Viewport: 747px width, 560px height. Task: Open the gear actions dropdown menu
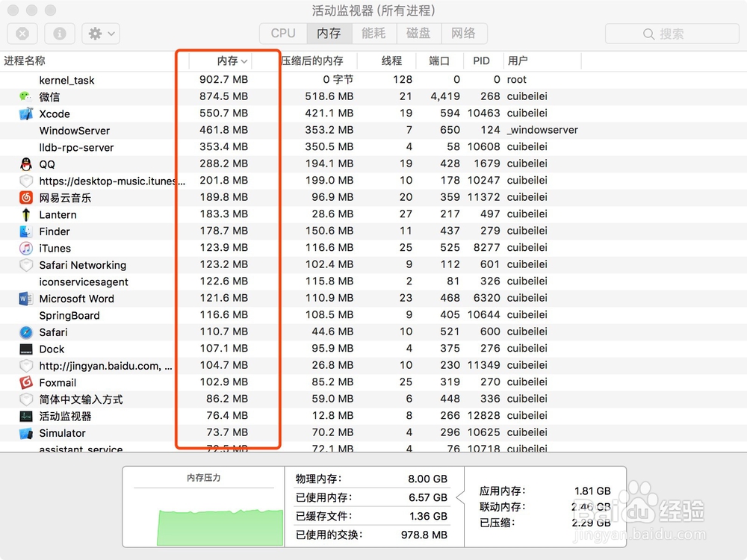tap(101, 34)
